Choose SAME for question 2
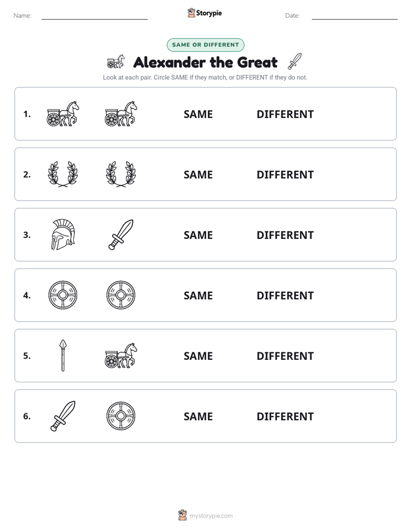This screenshot has width=411, height=532. click(198, 174)
